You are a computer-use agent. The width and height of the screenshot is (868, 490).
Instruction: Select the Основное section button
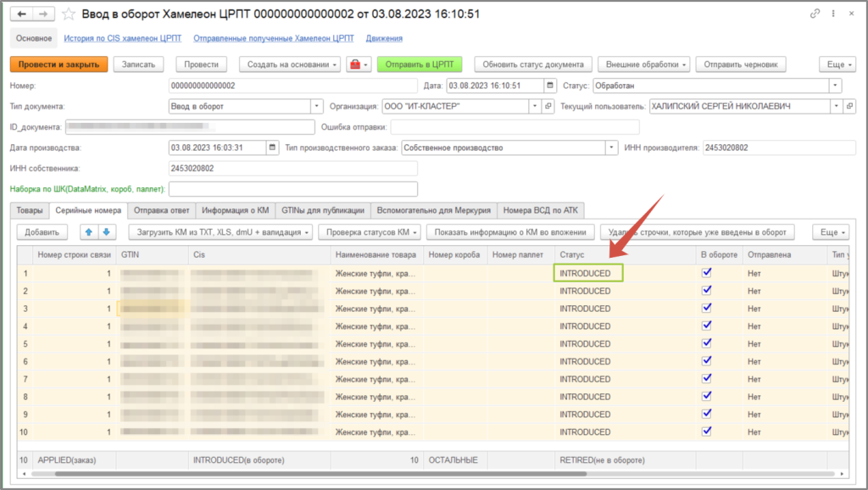point(34,38)
